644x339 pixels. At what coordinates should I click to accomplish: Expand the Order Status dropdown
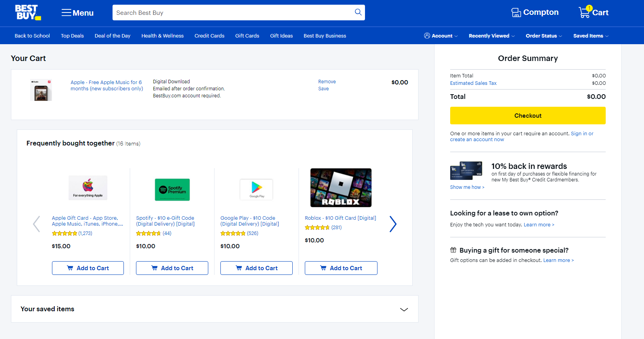click(544, 36)
